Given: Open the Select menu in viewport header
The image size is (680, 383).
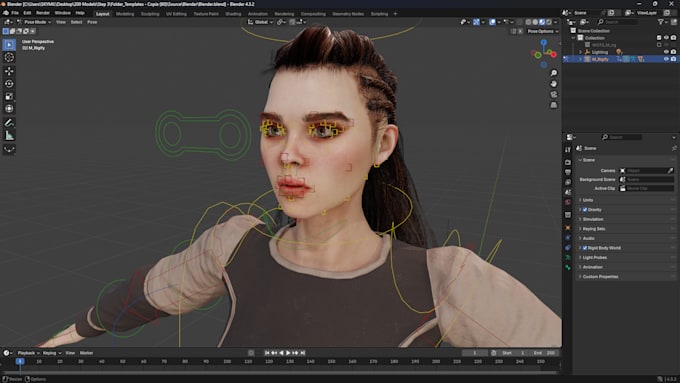Looking at the screenshot, I should (76, 22).
